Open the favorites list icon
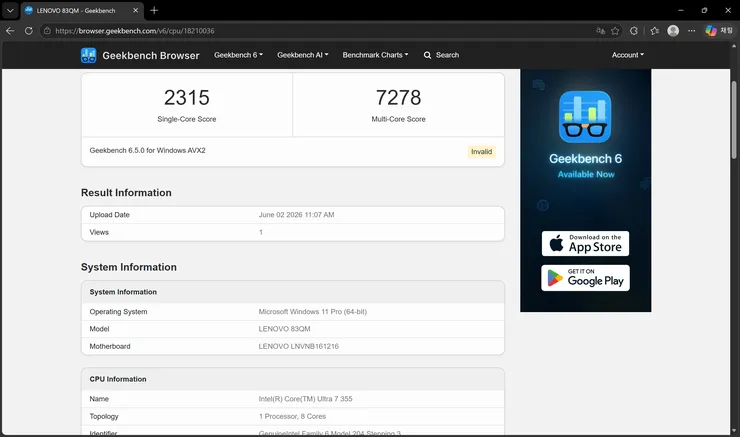Screen dimensions: 740x437 [x=654, y=31]
